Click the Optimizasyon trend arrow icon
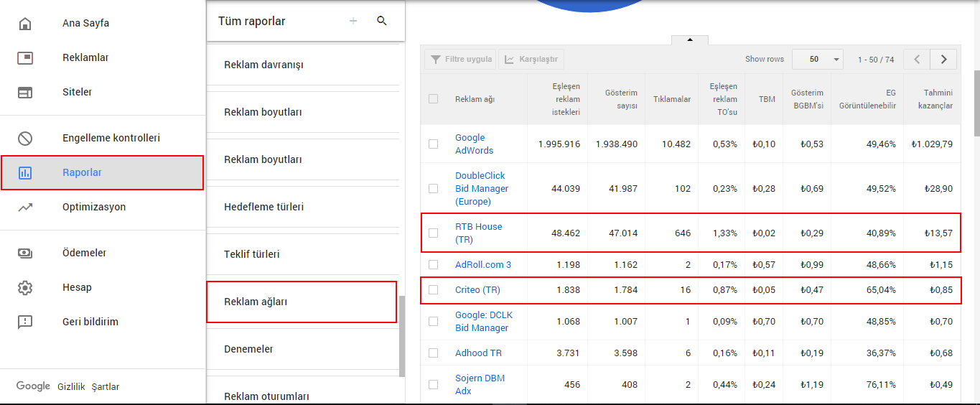Screen dimensions: 980x405 25,207
